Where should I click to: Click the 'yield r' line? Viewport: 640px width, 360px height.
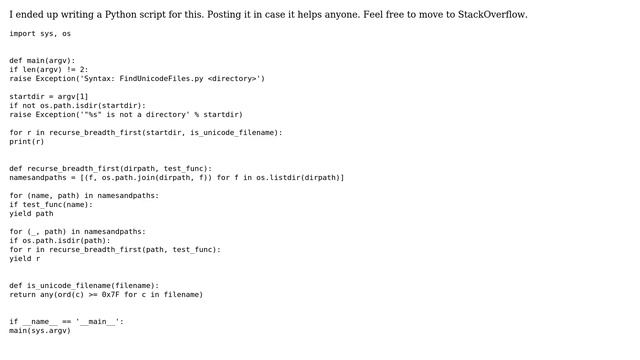point(24,258)
